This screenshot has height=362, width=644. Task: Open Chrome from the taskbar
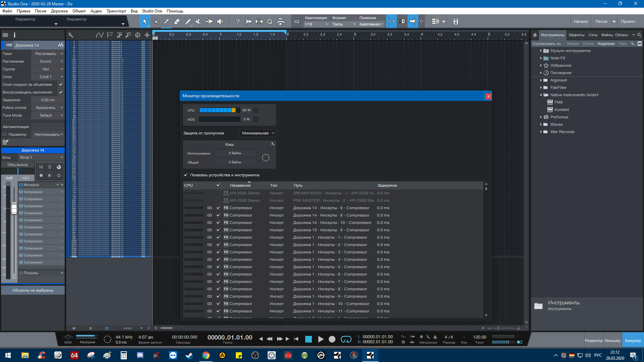[206, 355]
